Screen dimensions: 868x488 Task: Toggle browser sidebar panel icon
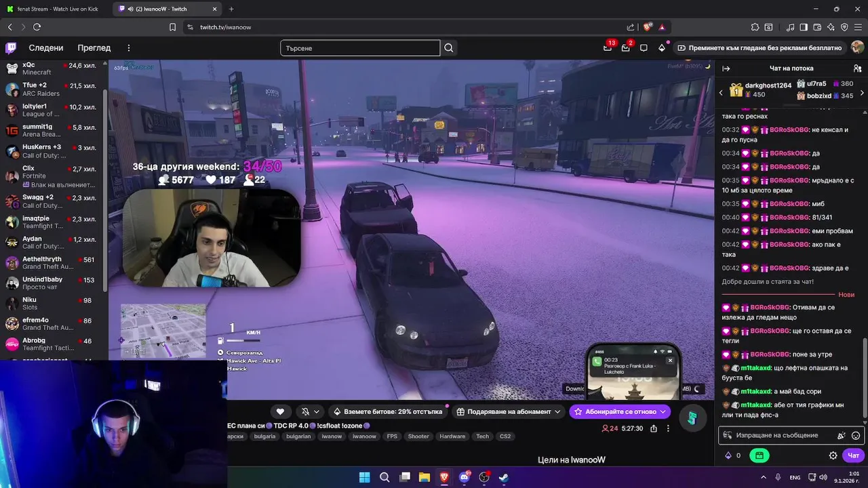tap(804, 27)
